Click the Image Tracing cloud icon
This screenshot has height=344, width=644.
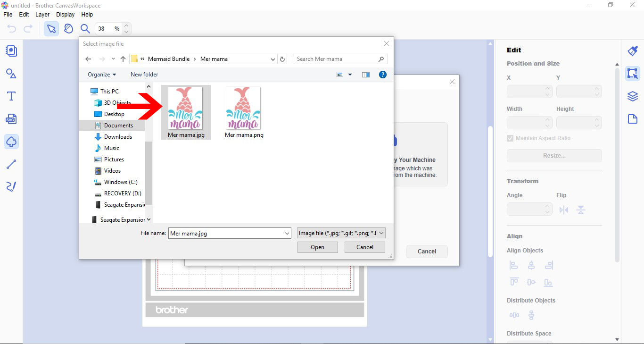(x=11, y=142)
